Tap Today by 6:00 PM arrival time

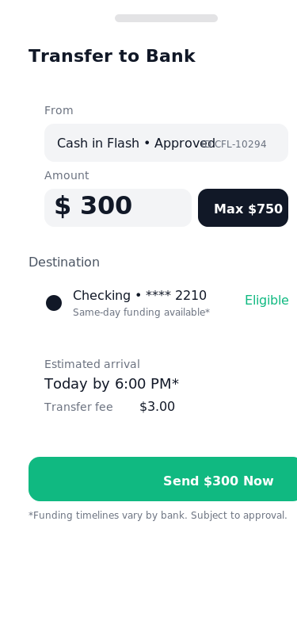point(112,384)
